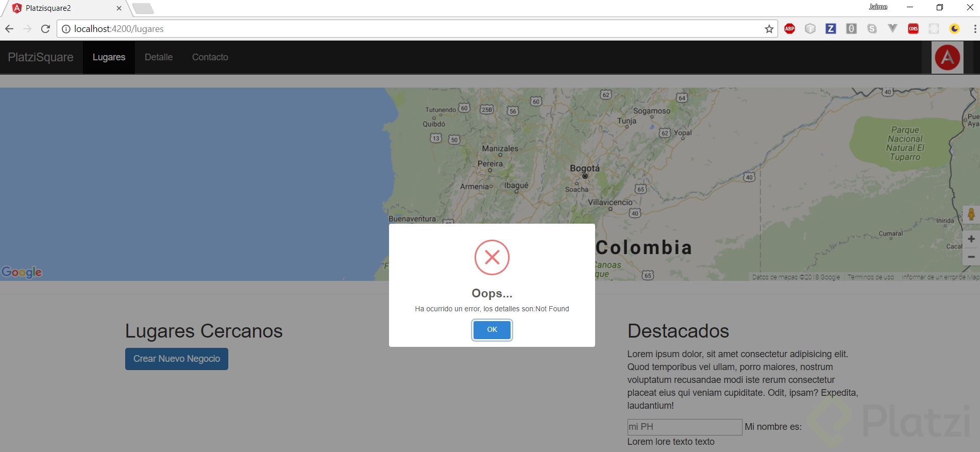Click Informar de un error de Maps link

[940, 277]
